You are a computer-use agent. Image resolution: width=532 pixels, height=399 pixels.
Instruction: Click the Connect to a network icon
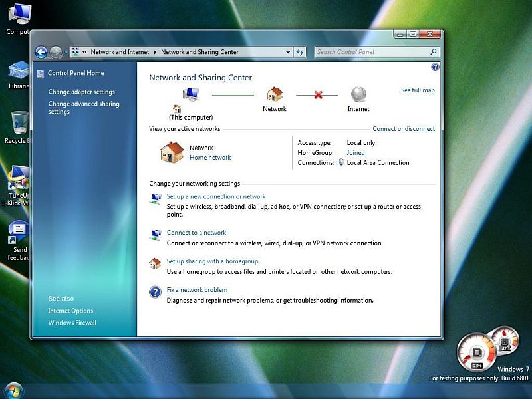click(x=156, y=235)
